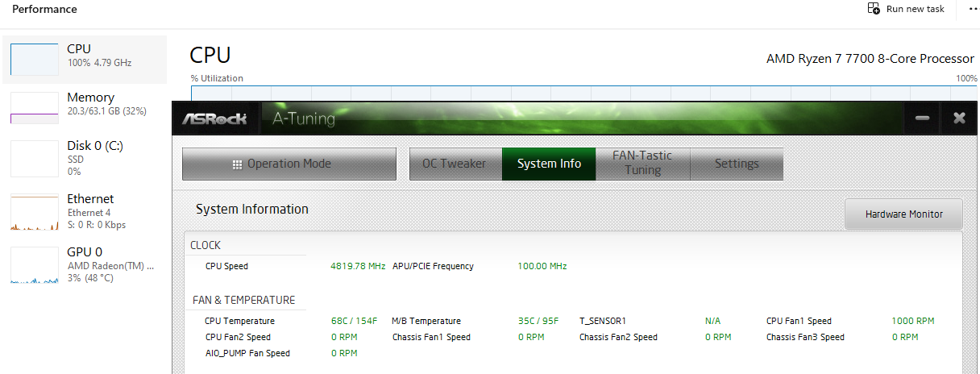Viewport: 980px width, 374px height.
Task: Click the CPU Fan2 Speed 0 RPM value
Action: (344, 337)
